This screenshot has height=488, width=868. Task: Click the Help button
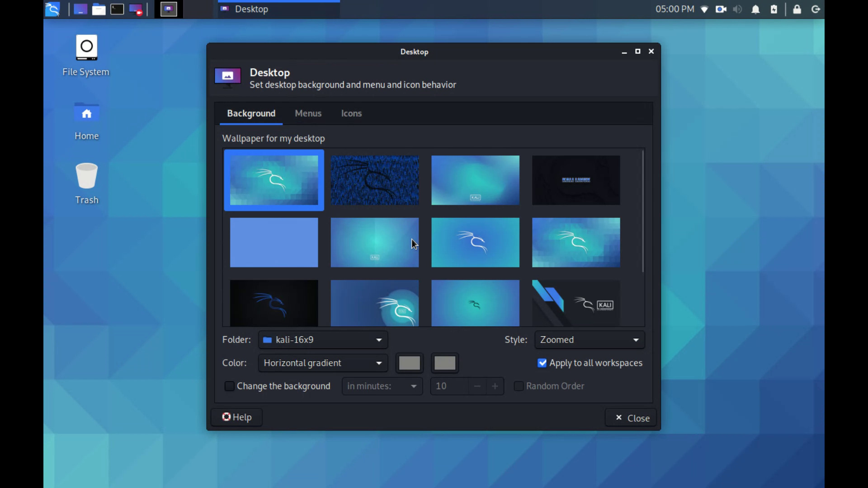[236, 417]
